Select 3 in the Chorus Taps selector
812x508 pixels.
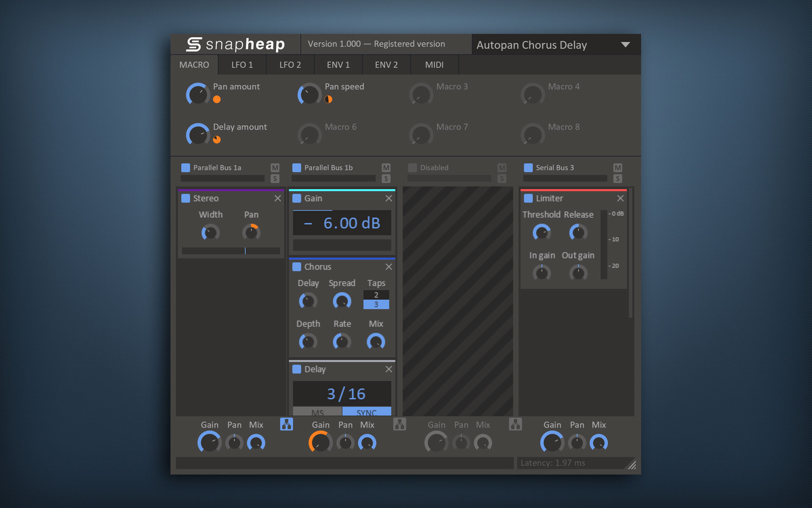point(376,304)
